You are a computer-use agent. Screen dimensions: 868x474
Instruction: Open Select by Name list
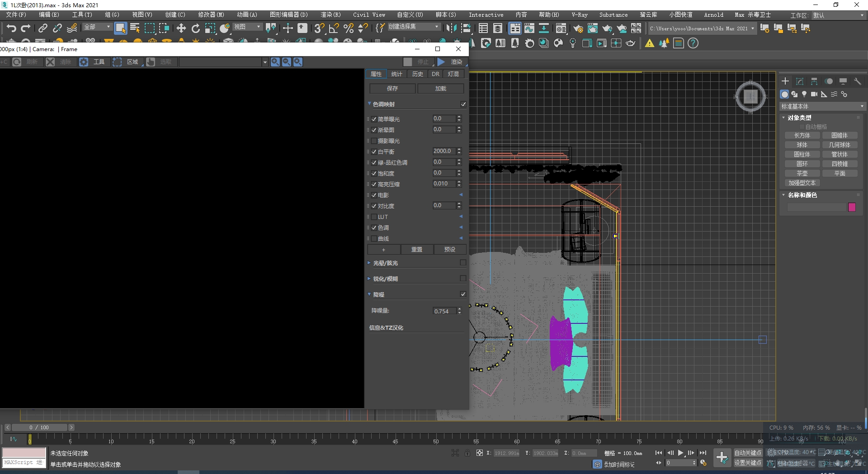coord(135,28)
